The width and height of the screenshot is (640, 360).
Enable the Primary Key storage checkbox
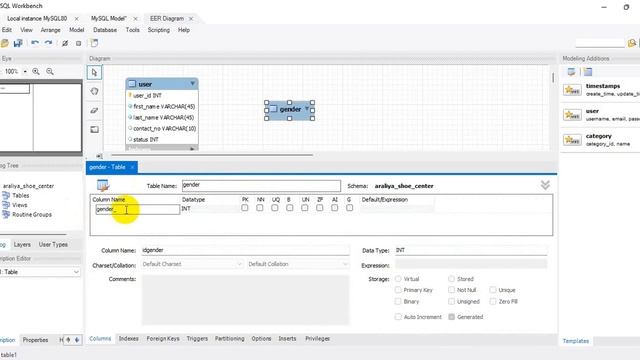(x=398, y=290)
